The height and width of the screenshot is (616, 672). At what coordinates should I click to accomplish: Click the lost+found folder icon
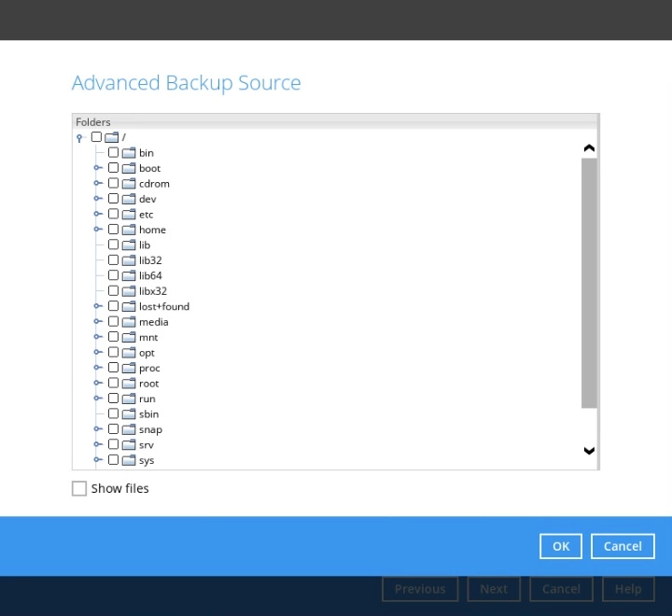tap(129, 306)
